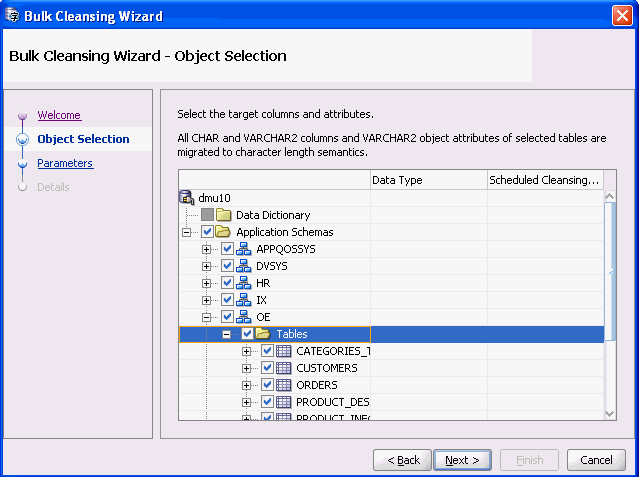This screenshot has width=639, height=477.
Task: Click the DVSYS schema icon
Action: tap(244, 266)
